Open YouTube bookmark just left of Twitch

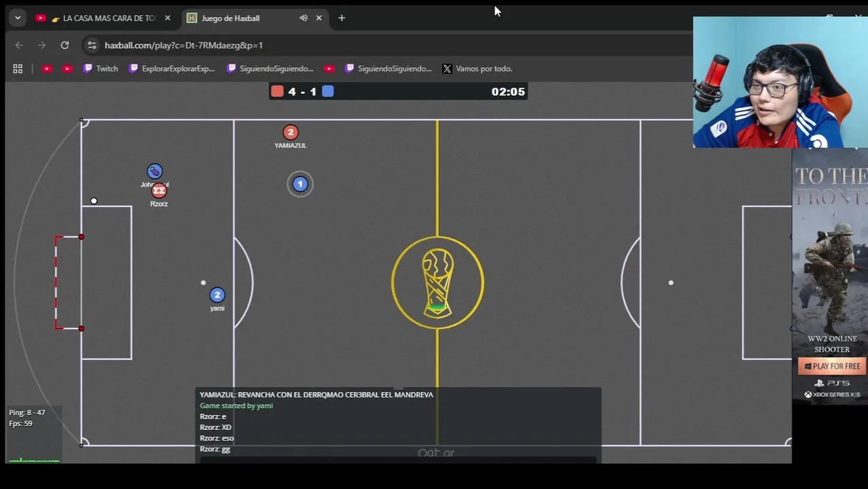point(67,69)
